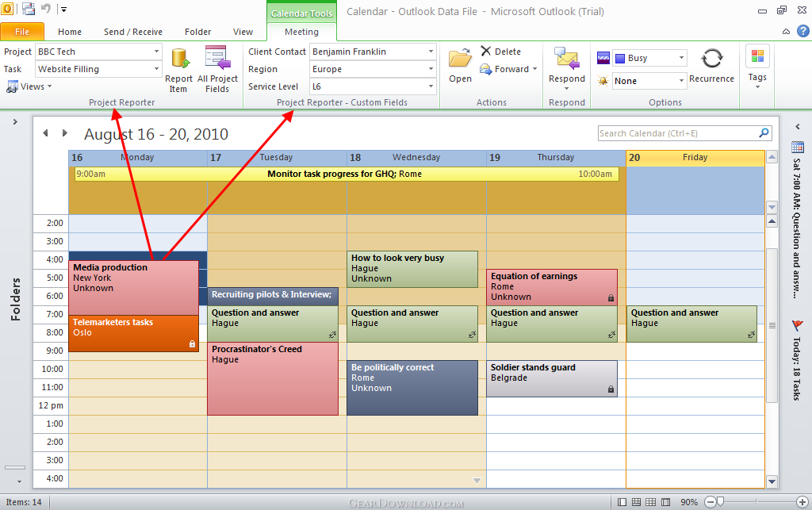Click the Respond icon
This screenshot has width=812, height=510.
566,59
